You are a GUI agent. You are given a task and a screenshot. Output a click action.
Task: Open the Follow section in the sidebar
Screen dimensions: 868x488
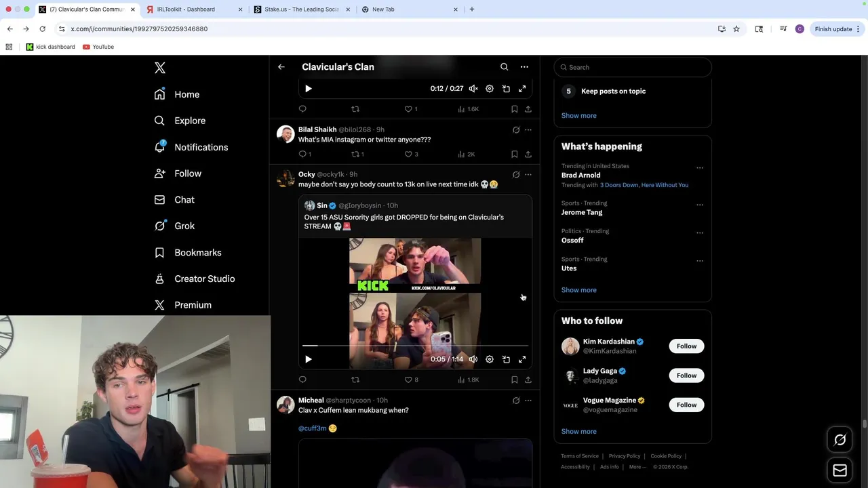[178, 174]
